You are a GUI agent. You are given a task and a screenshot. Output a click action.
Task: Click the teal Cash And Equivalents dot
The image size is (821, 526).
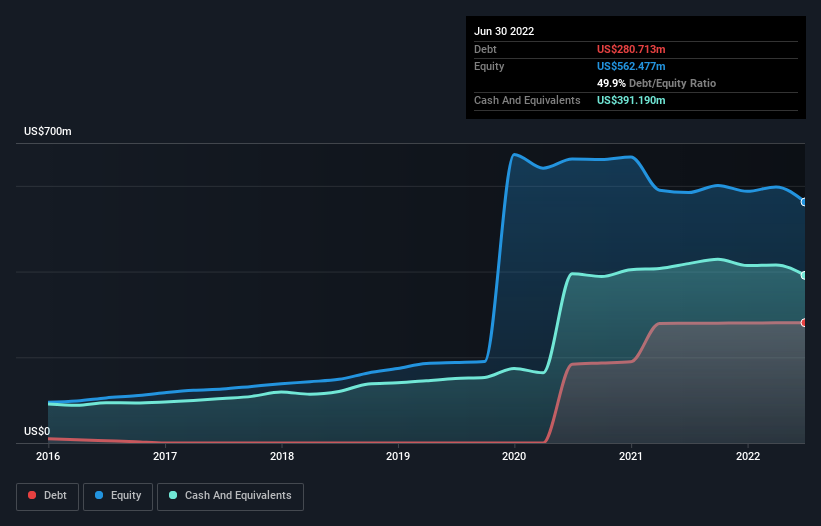coord(173,495)
